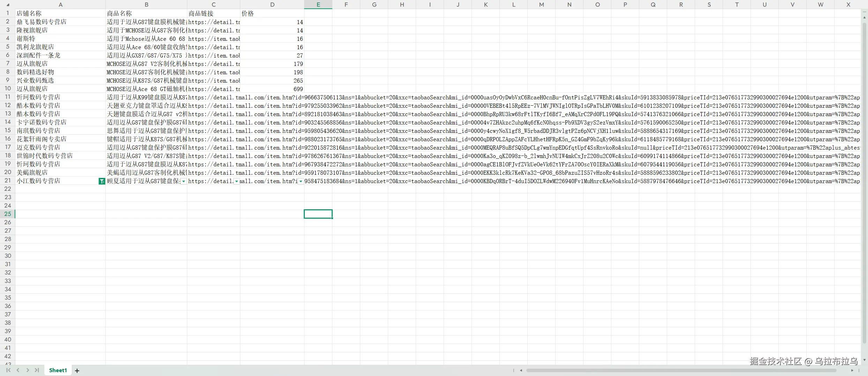868x376 pixels.
Task: Open the dropdown arrow in cell D21
Action: (x=301, y=181)
